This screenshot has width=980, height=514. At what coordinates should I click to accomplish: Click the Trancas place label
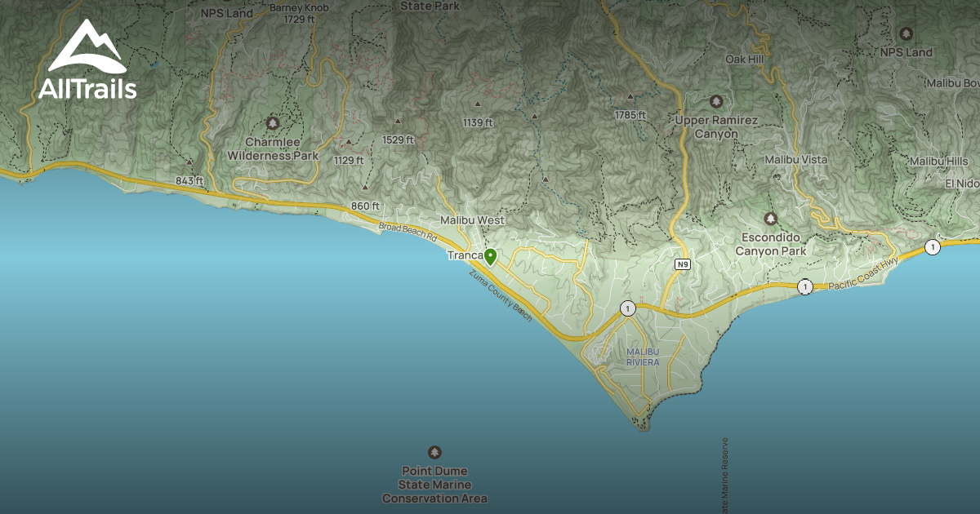(465, 255)
